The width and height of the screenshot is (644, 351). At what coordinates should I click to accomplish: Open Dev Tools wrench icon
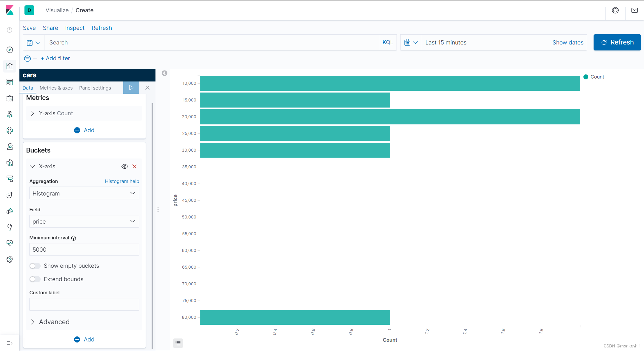[x=10, y=227]
